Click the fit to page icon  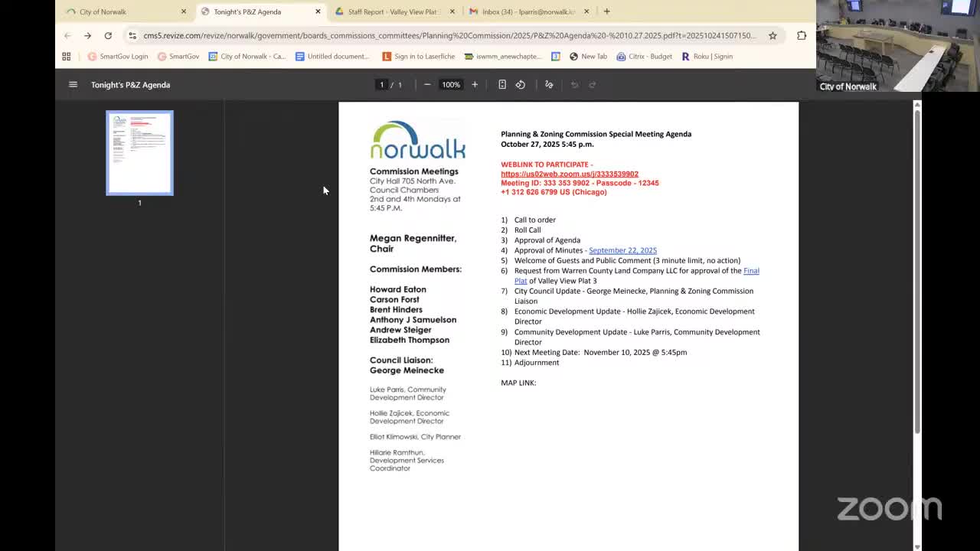point(502,84)
